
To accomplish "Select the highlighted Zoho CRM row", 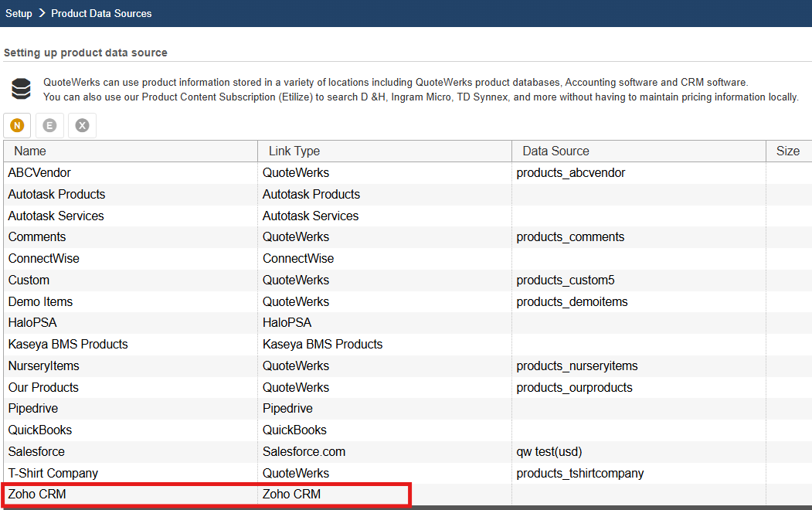I will [x=37, y=495].
